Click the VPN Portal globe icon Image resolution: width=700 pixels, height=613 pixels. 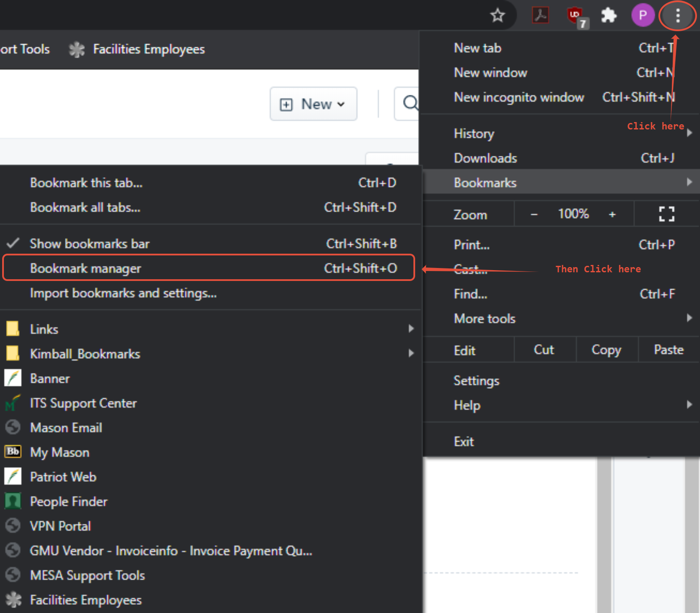(x=13, y=526)
